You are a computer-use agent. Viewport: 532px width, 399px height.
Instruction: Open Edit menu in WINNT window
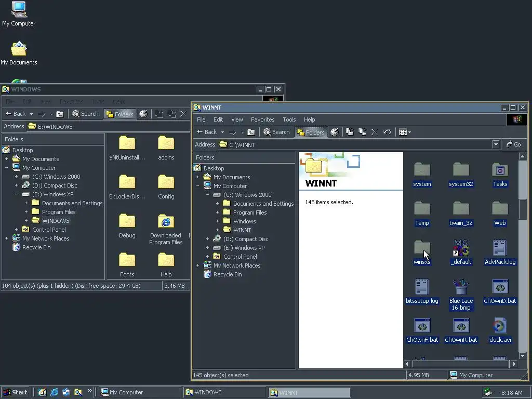coord(218,119)
